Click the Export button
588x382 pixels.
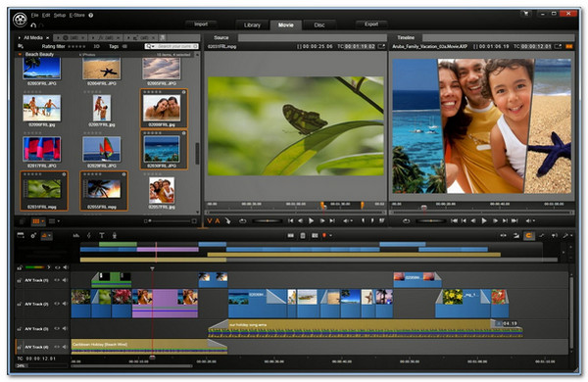coord(371,24)
